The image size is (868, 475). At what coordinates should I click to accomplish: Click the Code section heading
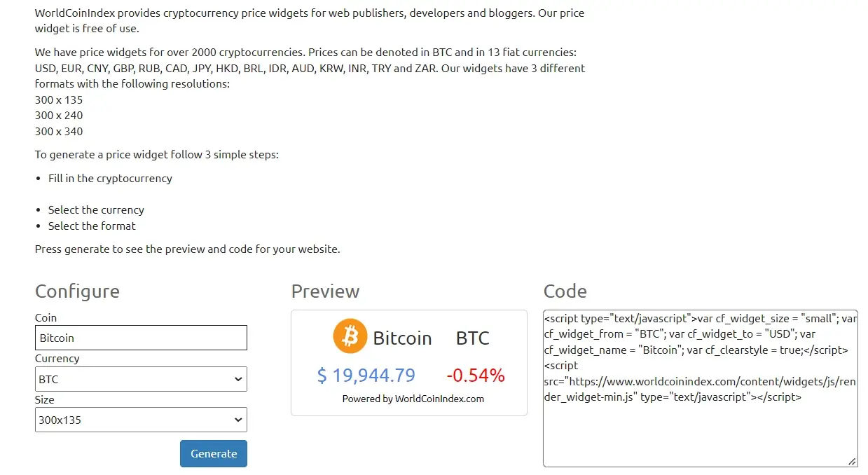coord(565,291)
